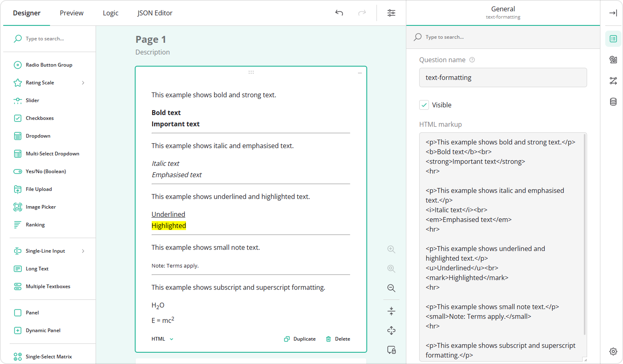Screen dimensions: 623x364
Task: Uncheck the Visible checkbox
Action: click(x=424, y=105)
